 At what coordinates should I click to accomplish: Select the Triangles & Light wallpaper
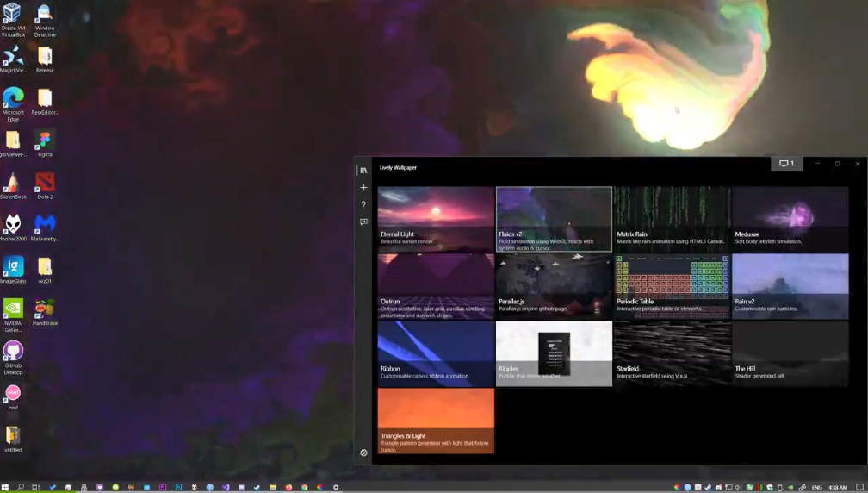pyautogui.click(x=436, y=421)
